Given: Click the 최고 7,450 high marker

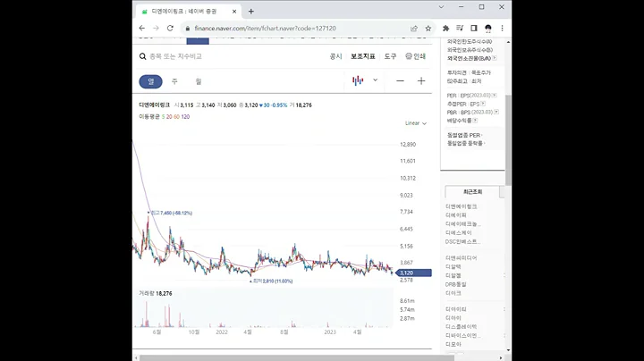Looking at the screenshot, I should click(x=170, y=213).
